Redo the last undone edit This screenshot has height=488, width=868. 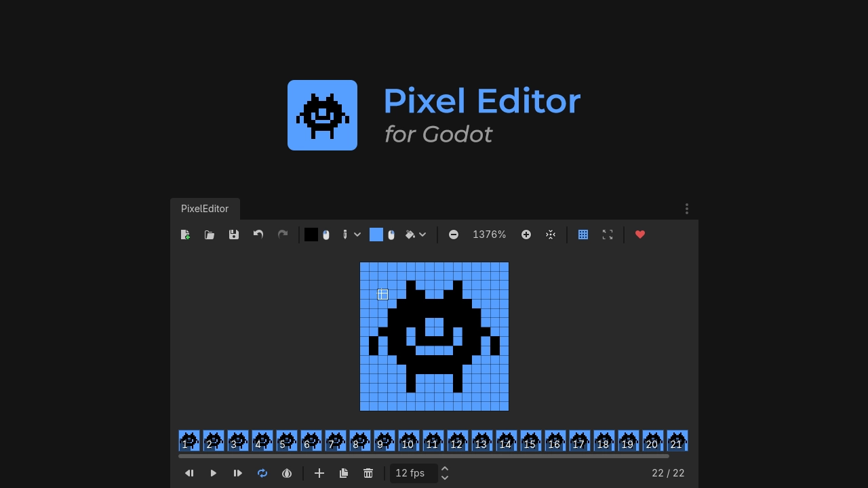pyautogui.click(x=283, y=235)
